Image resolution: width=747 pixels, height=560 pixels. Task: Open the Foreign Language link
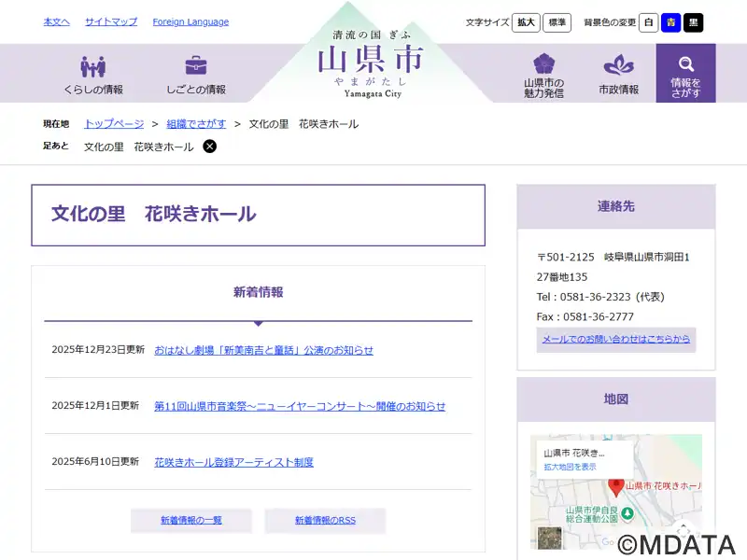(190, 21)
